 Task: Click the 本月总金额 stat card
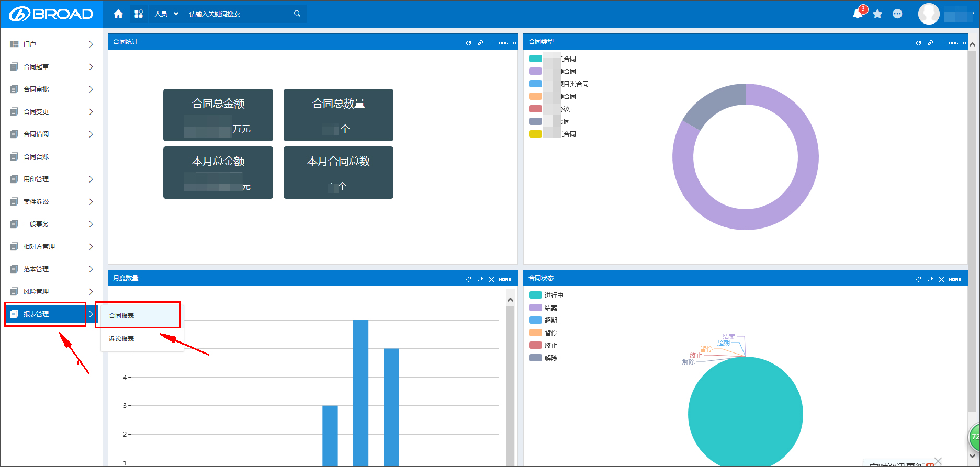coord(218,173)
